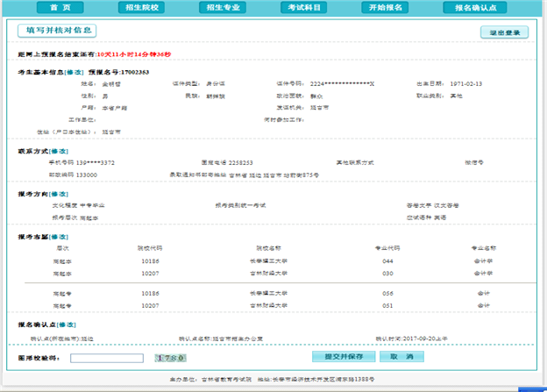Select major code 056

[x=387, y=294]
